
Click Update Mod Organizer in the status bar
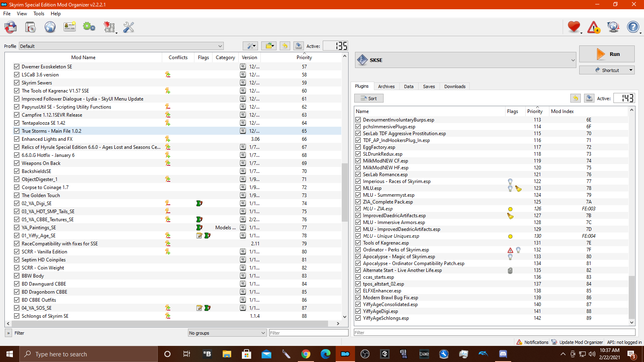(577, 342)
